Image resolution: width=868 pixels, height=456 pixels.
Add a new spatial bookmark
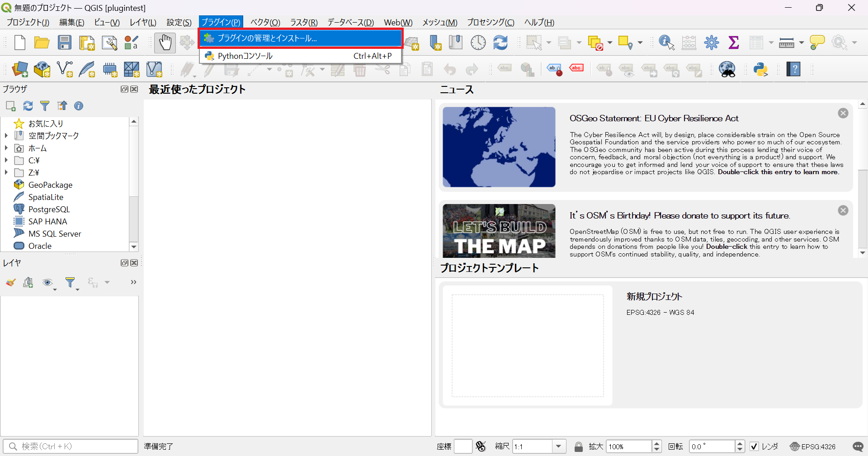[435, 43]
